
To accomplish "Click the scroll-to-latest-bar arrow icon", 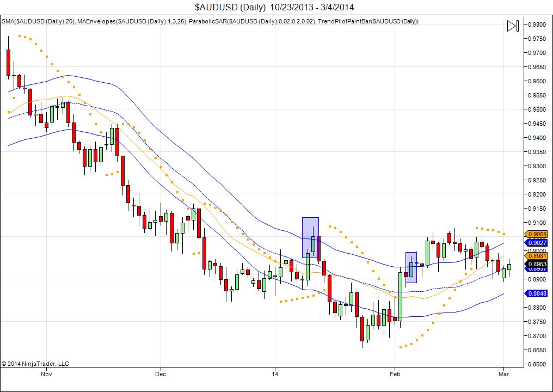I will click(513, 26).
